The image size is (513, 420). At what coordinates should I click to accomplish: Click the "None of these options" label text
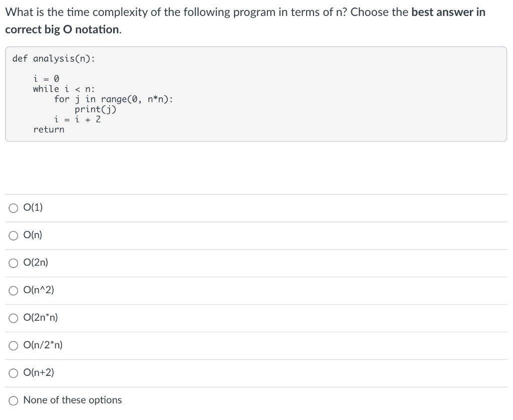tap(72, 400)
